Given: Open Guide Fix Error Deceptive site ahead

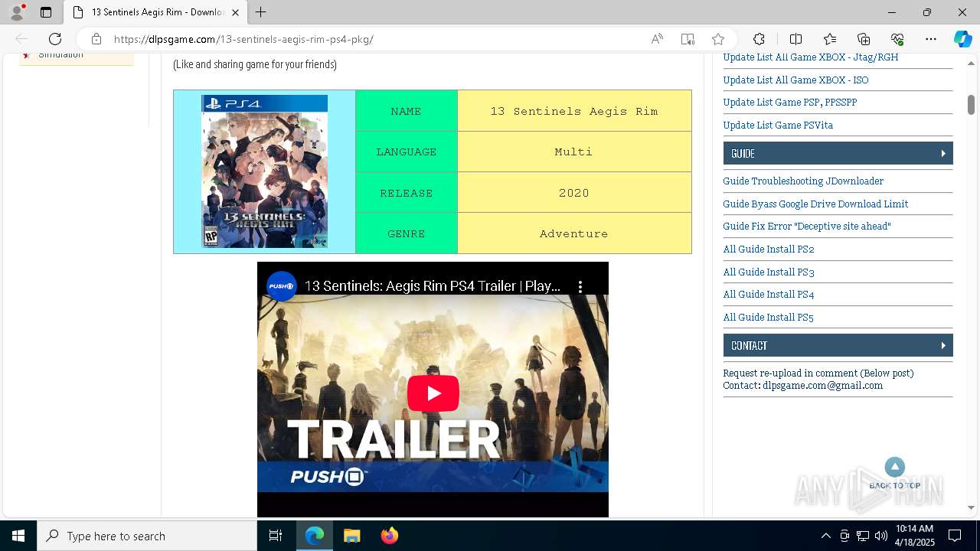Looking at the screenshot, I should (x=807, y=227).
